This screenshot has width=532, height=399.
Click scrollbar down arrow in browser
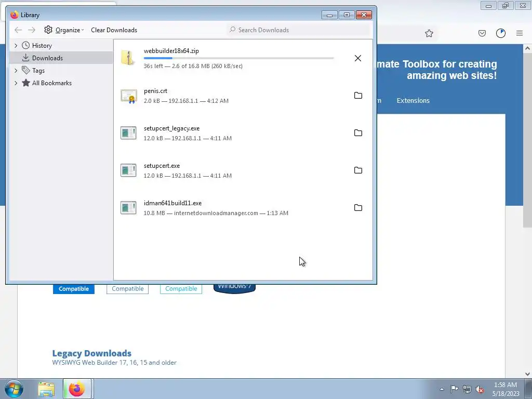(527, 374)
